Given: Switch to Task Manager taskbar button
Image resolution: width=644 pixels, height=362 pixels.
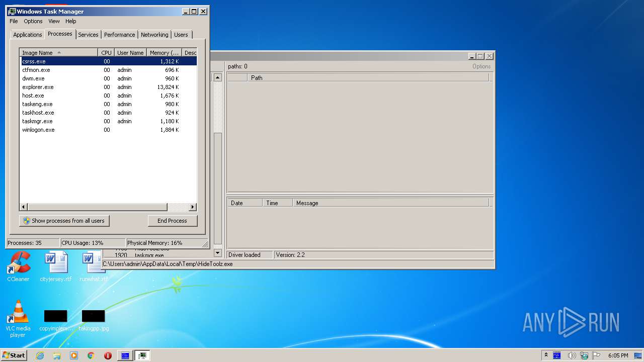Looking at the screenshot, I should pos(143,355).
